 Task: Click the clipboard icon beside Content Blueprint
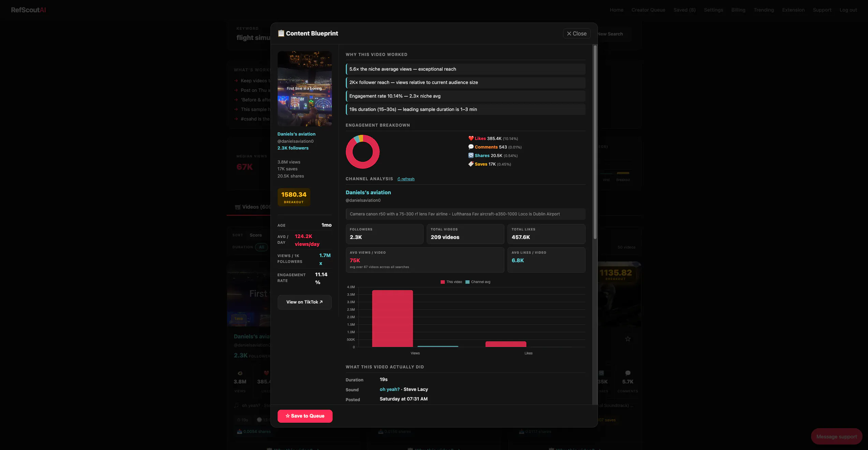pyautogui.click(x=281, y=33)
